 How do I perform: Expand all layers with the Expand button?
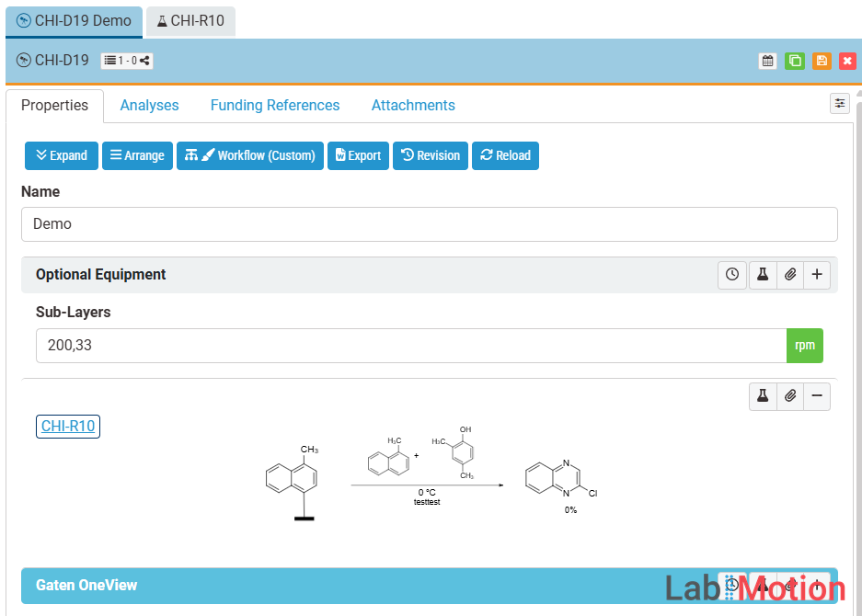click(x=62, y=155)
